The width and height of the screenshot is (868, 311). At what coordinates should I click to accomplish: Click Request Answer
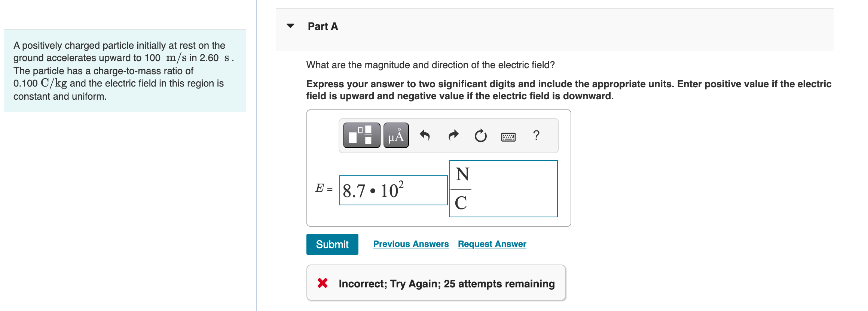[491, 244]
